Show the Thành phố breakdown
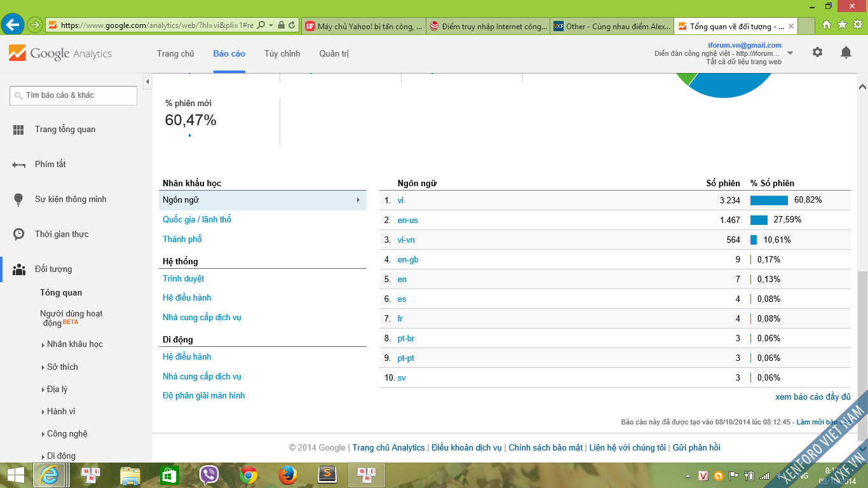 coord(182,240)
